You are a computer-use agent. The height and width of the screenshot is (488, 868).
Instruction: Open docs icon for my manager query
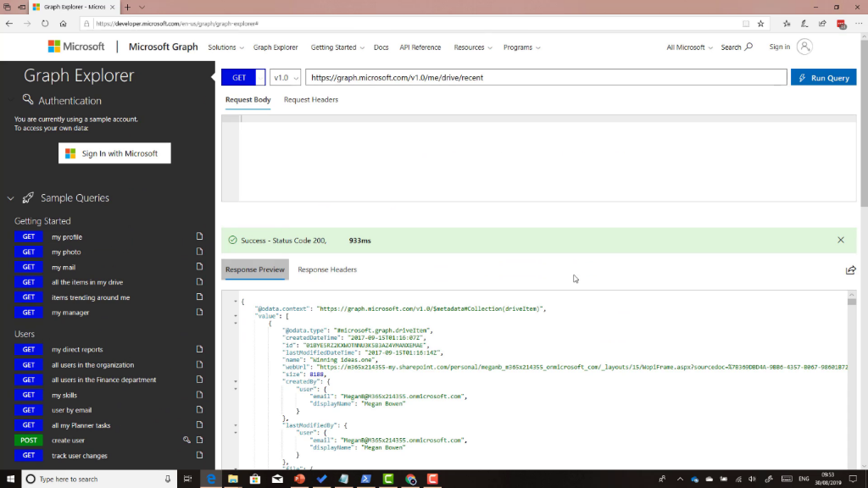tap(199, 312)
